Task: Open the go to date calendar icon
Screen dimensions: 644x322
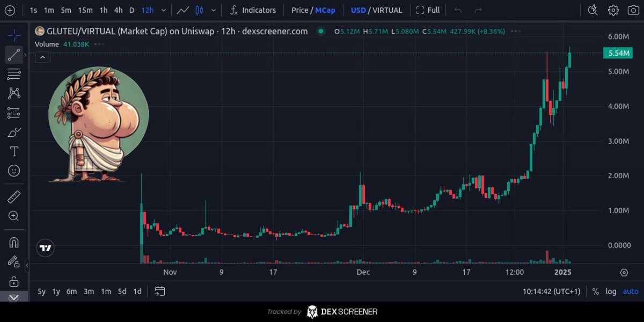Action: point(159,291)
